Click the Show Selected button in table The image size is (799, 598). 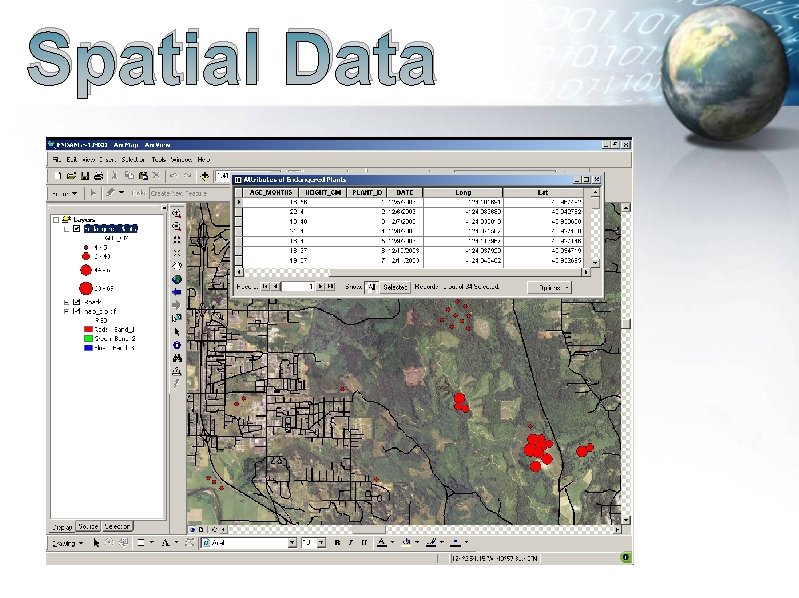[395, 287]
